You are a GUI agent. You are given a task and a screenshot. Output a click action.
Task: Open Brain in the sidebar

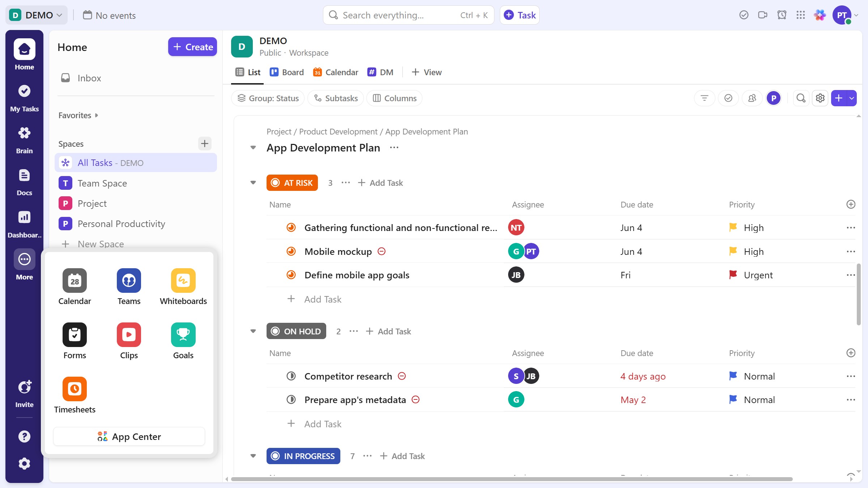point(24,139)
